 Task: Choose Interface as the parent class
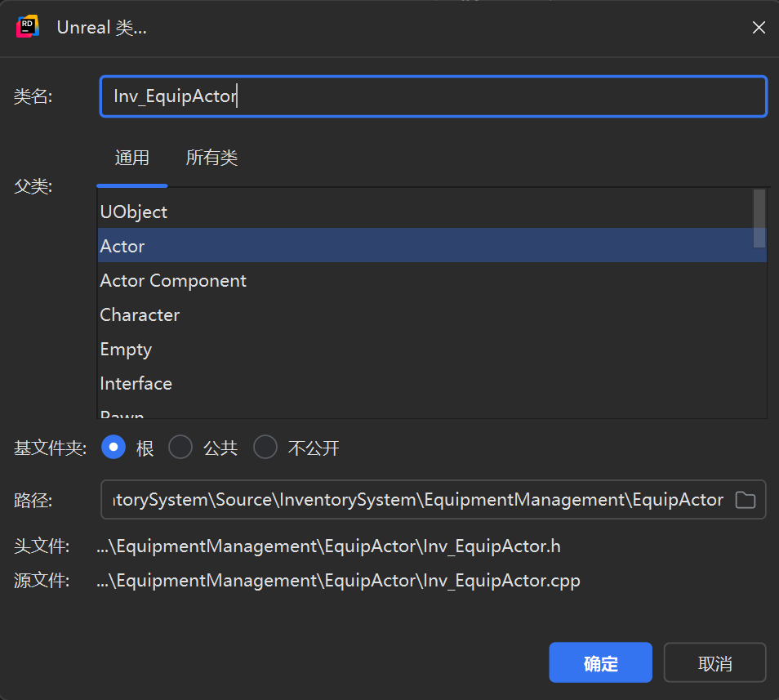click(136, 383)
